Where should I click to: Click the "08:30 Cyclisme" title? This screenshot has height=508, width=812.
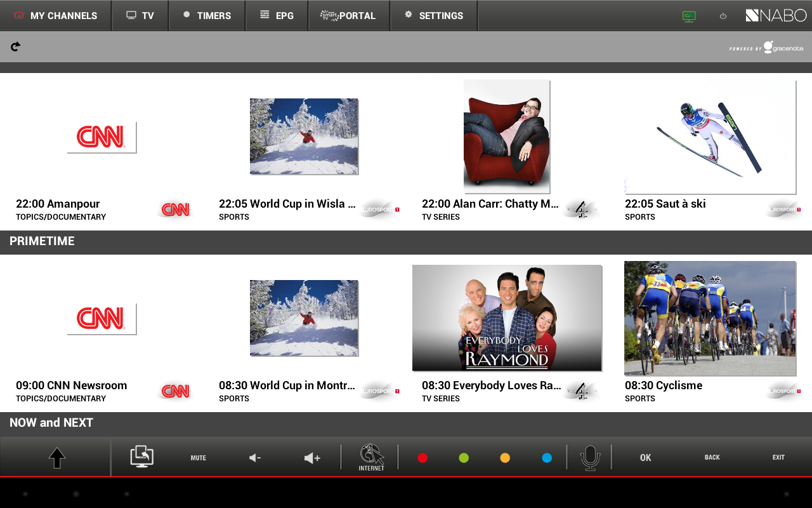coord(664,385)
